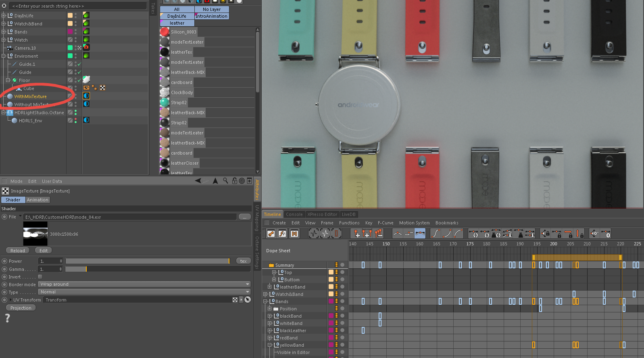The width and height of the screenshot is (644, 358).
Task: Clear the object search with X icon
Action: pos(4,6)
